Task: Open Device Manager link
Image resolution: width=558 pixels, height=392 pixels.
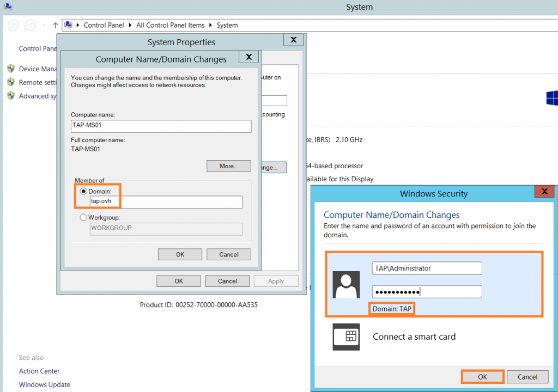Action: point(38,69)
